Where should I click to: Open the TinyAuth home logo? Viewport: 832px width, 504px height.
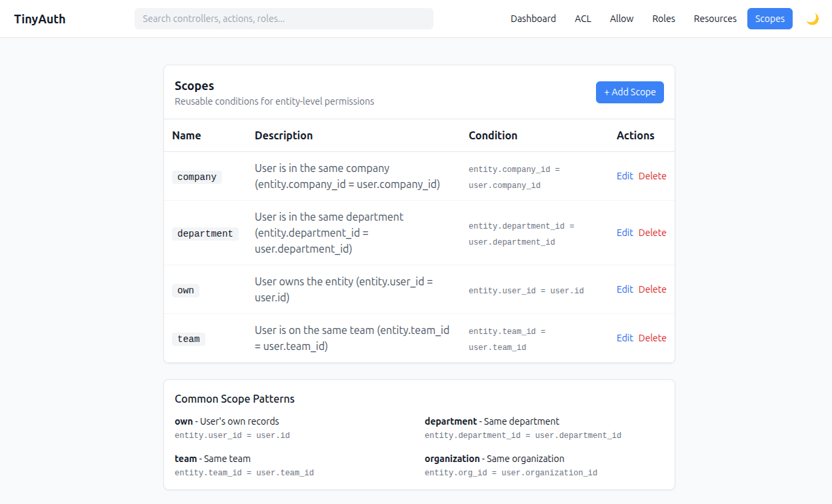point(40,19)
